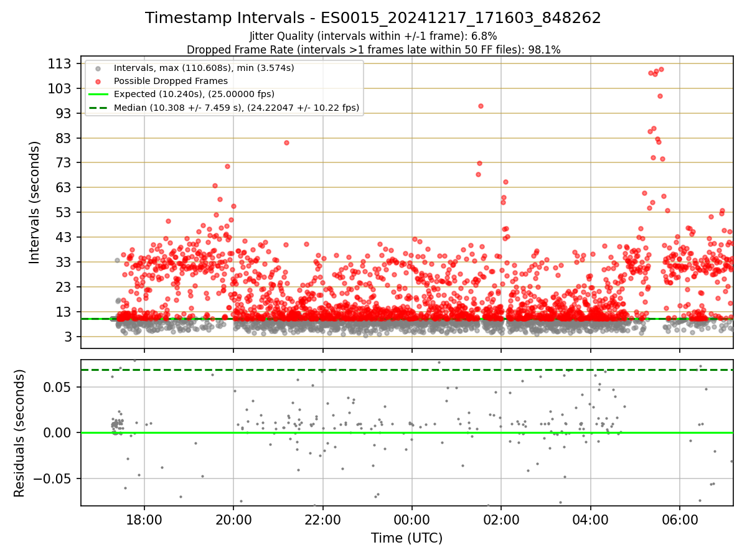Image resolution: width=747 pixels, height=560 pixels.
Task: Click the 'Jitter Quality' 6.8% subtitle line
Action: (x=373, y=36)
